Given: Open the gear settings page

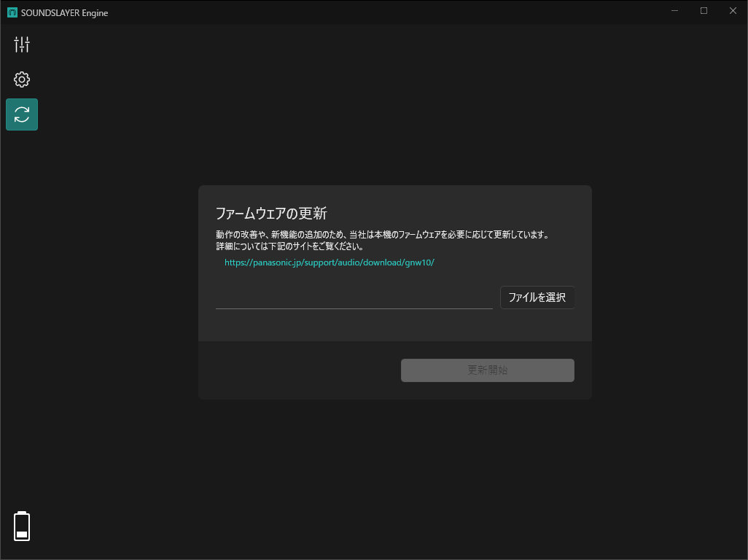Looking at the screenshot, I should 22,79.
